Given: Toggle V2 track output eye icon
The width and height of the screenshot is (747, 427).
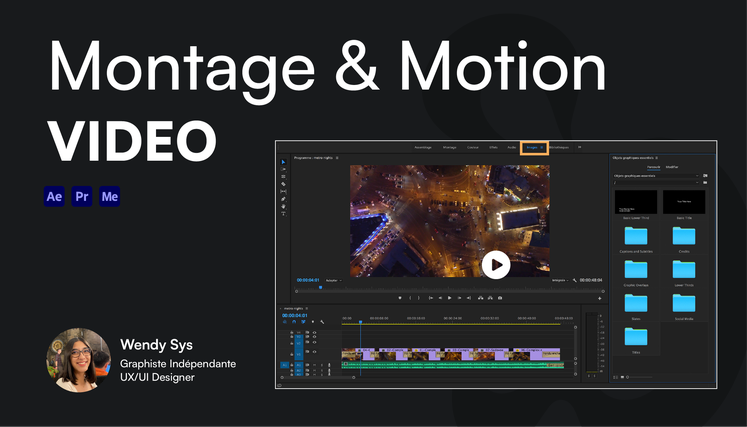Looking at the screenshot, I should (x=315, y=341).
